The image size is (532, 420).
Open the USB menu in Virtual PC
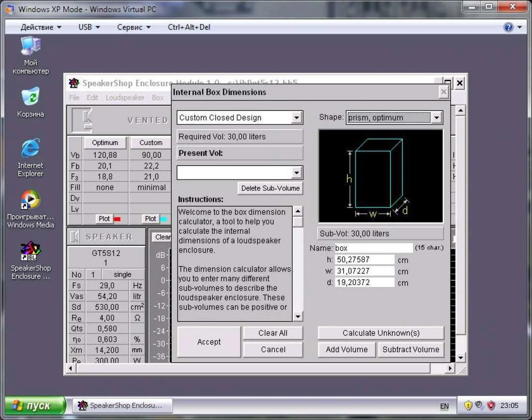click(x=89, y=27)
